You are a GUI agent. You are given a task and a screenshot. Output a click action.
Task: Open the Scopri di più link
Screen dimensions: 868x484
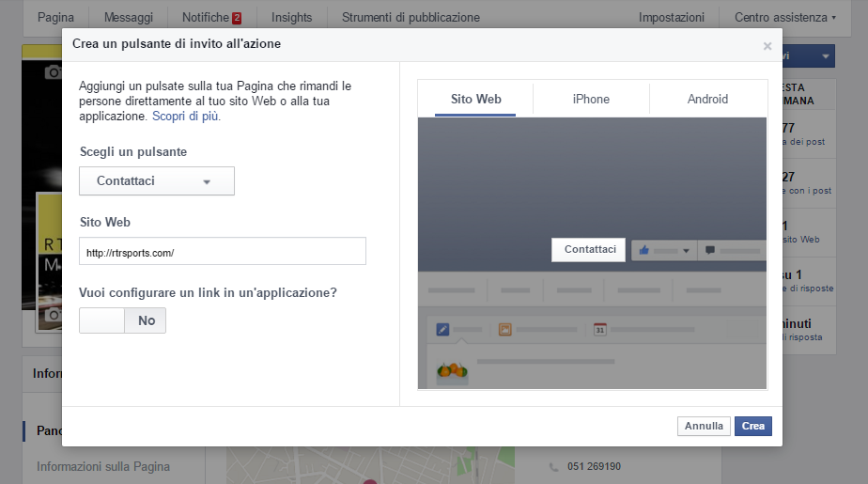coord(185,117)
